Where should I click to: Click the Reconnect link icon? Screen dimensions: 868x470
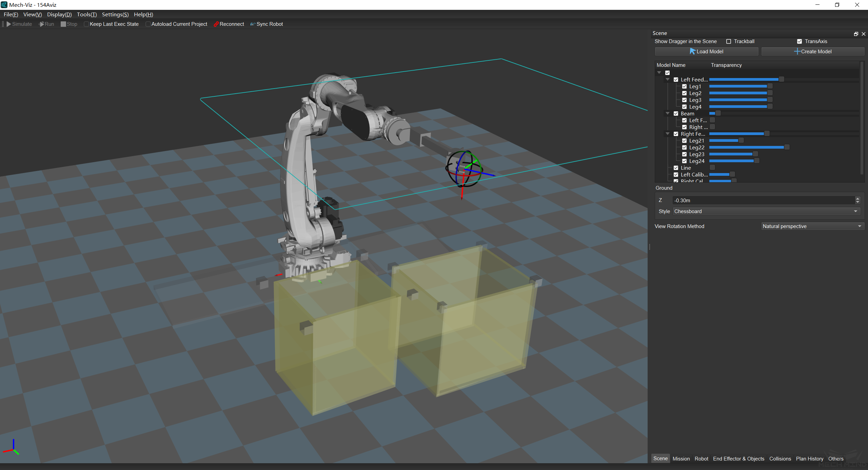tap(216, 24)
